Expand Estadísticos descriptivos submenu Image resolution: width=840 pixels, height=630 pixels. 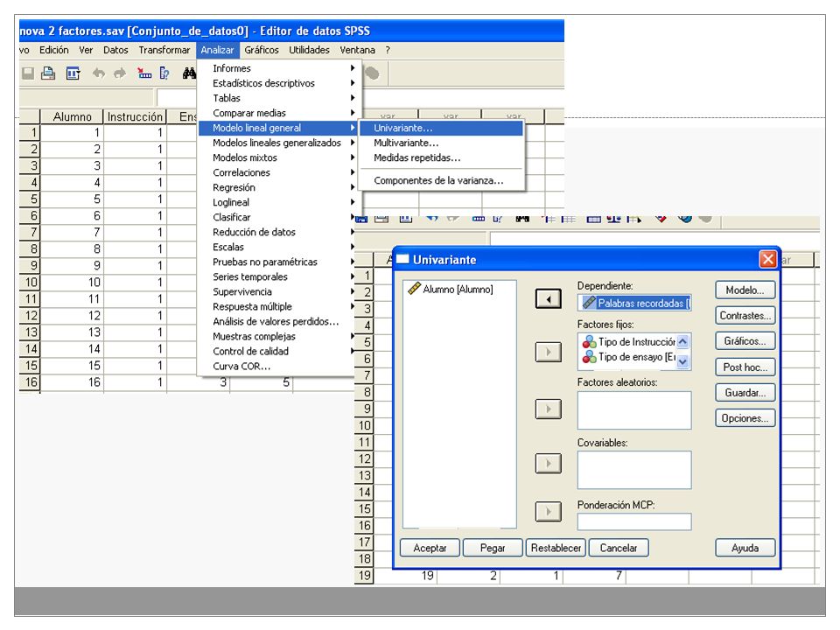(277, 83)
